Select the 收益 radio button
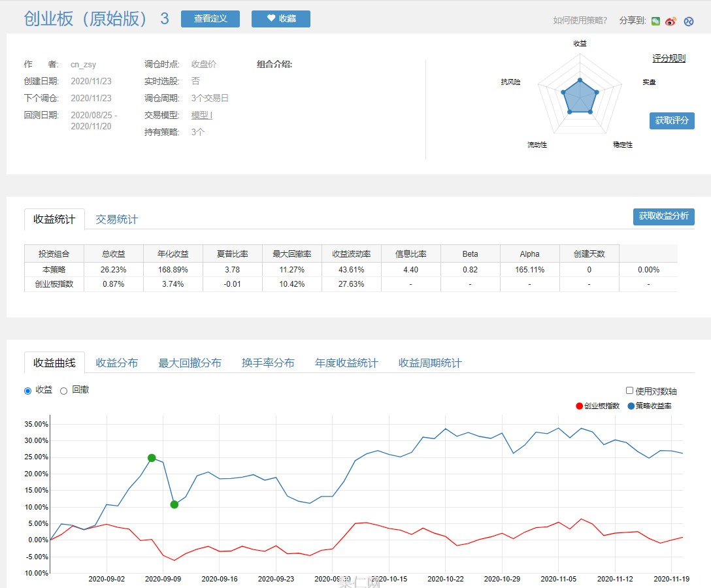This screenshot has width=711, height=588. tap(27, 391)
